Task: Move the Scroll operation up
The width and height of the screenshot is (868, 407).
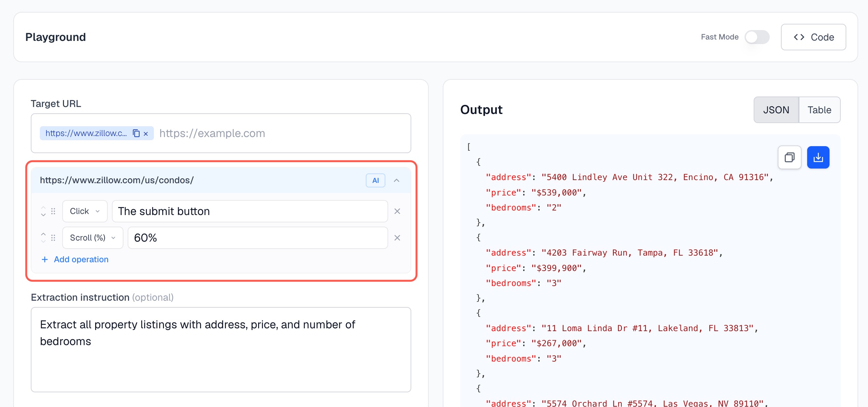Action: point(43,234)
